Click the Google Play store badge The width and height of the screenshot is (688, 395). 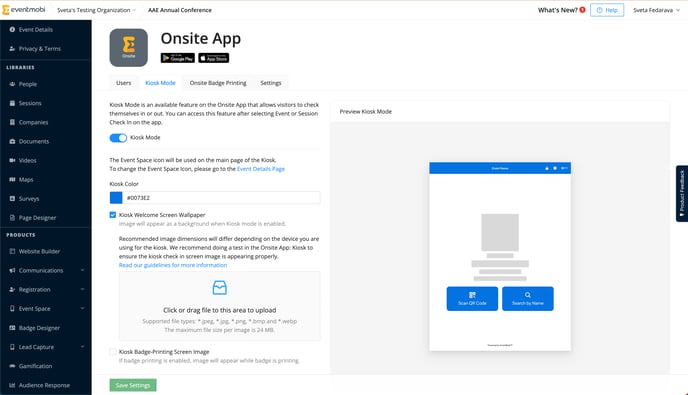point(178,58)
